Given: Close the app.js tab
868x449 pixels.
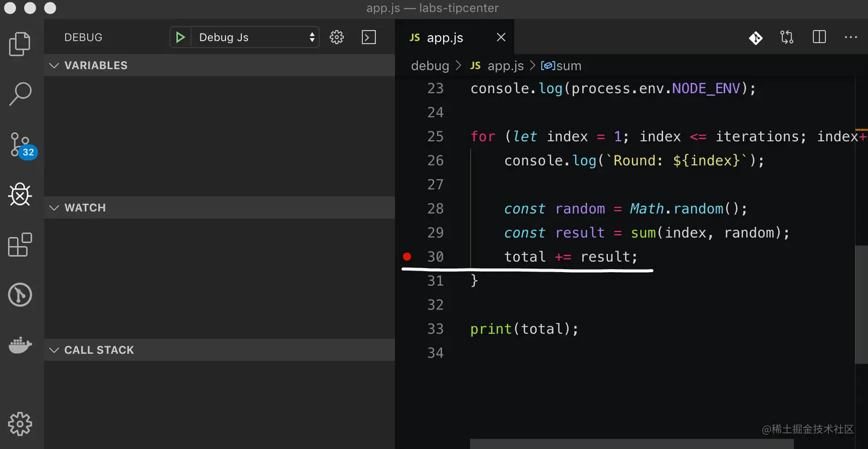Looking at the screenshot, I should click(501, 37).
